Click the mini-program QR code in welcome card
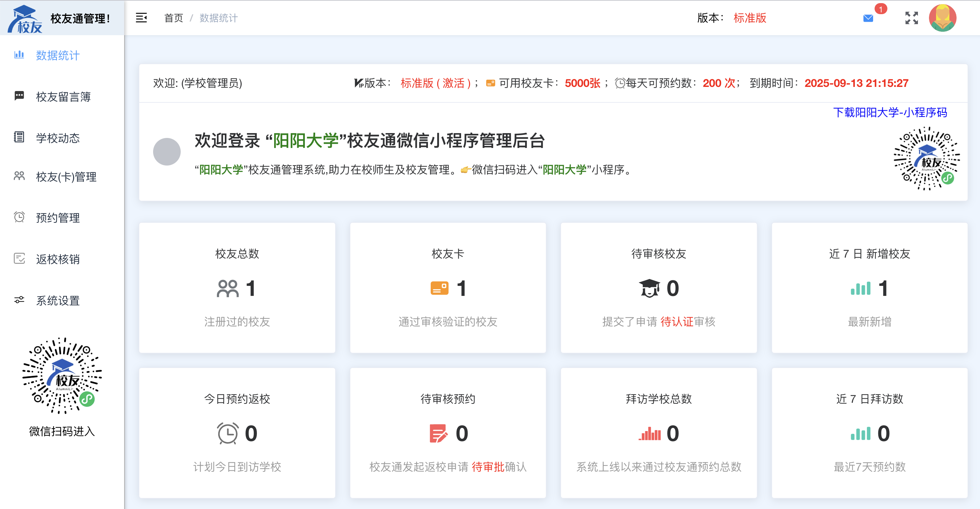The height and width of the screenshot is (509, 980). (x=926, y=159)
